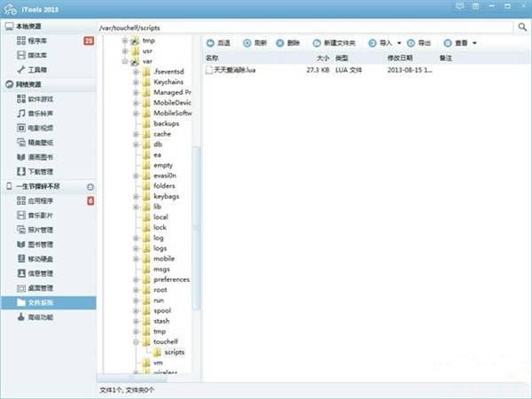Click the 后退 (Back) toolbar button
Viewport: 532px width, 399px height.
(x=217, y=43)
